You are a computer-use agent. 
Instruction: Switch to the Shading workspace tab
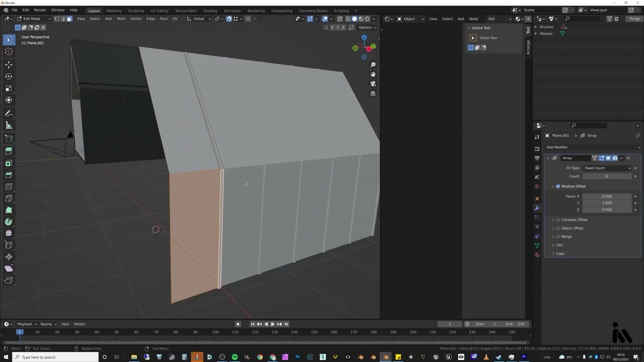click(210, 11)
